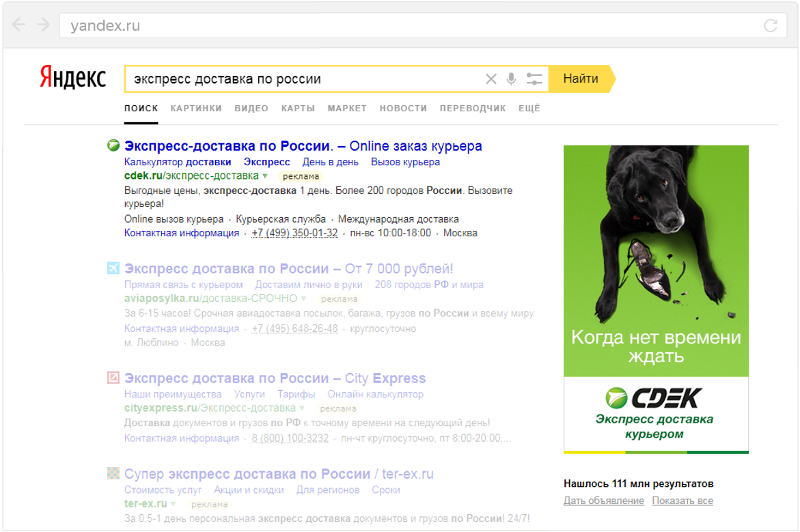This screenshot has width=800, height=532.
Task: Expand the ЕЩЁ menu
Action: pyautogui.click(x=529, y=108)
